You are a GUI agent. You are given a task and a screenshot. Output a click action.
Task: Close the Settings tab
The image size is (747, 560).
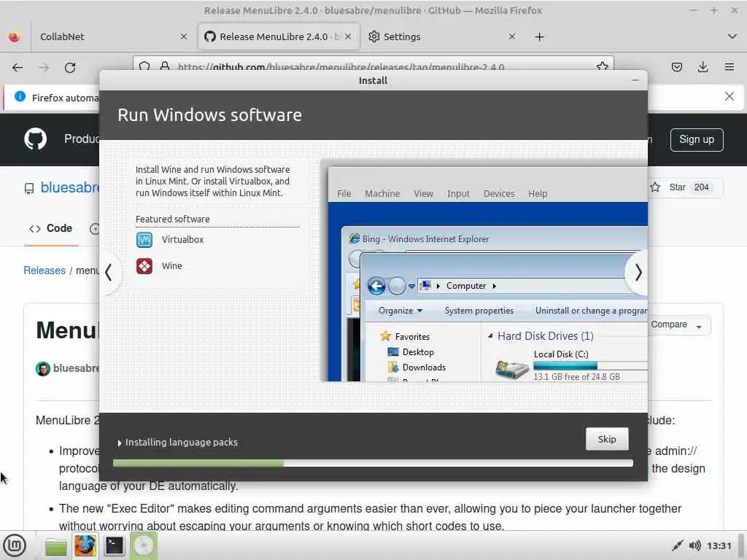point(511,36)
